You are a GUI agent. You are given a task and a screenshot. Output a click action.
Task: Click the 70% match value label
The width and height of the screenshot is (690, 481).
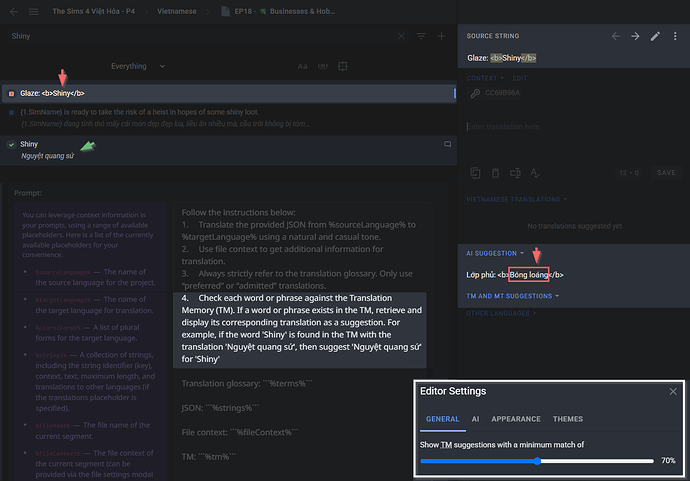[x=668, y=461]
